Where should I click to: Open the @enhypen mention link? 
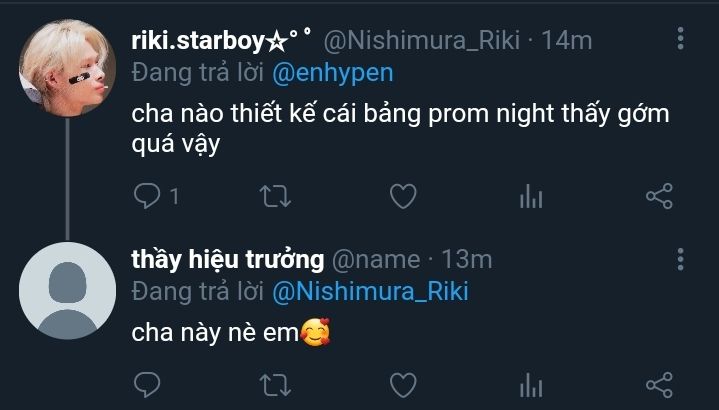332,73
